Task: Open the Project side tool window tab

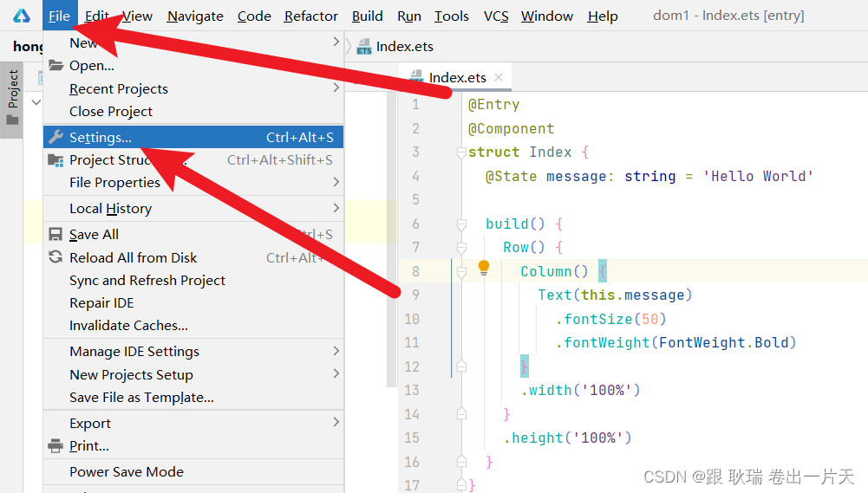Action: (x=11, y=100)
